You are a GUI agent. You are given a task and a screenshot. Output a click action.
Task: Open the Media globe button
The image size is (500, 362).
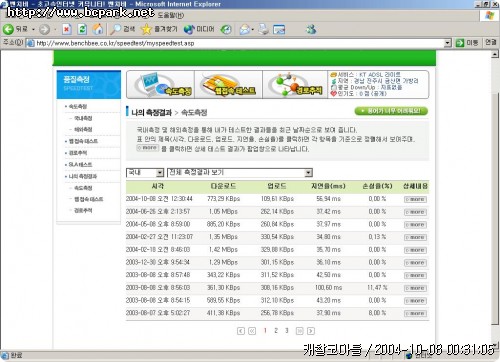(x=199, y=29)
